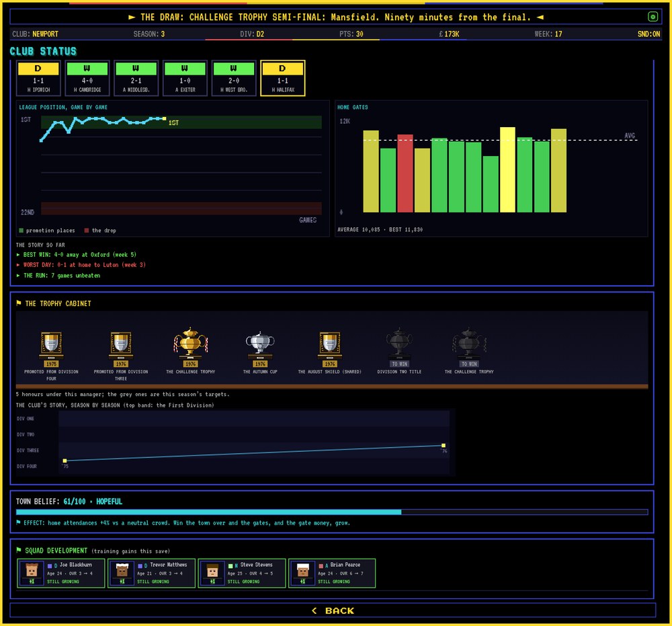The image size is (672, 626).
Task: Click 'THE RUN: 7 games unbeaten' line
Action: 58,275
